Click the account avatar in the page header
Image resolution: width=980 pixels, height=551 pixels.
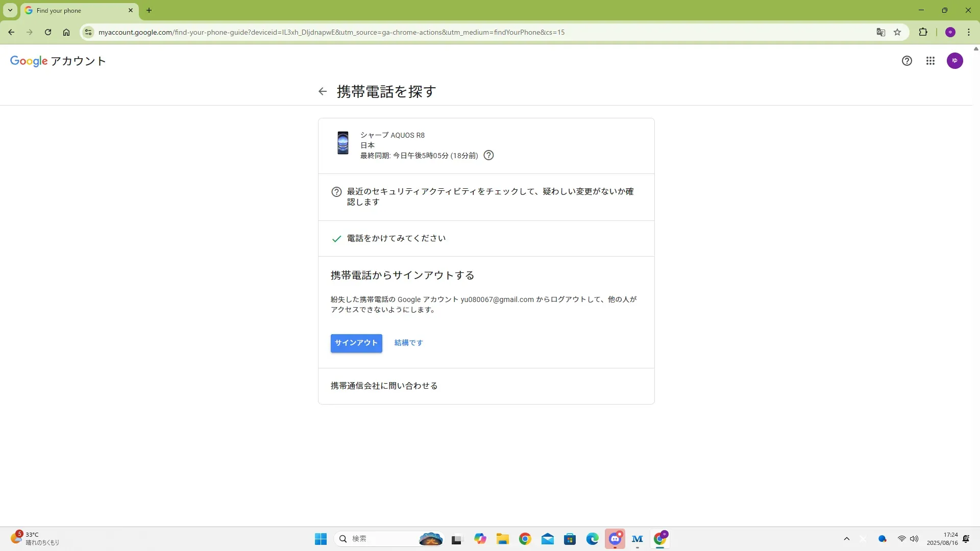tap(954, 61)
